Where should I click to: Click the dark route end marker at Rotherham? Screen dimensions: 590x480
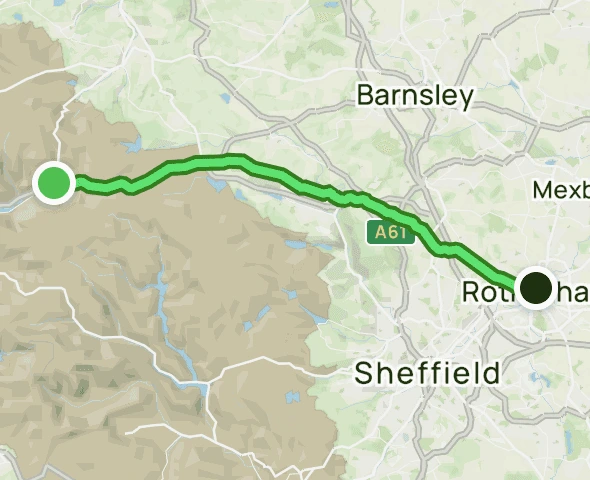pyautogui.click(x=537, y=288)
